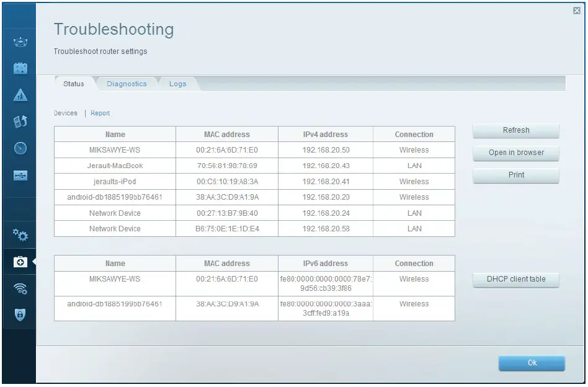This screenshot has width=588, height=387.
Task: Open Guest Access from the sidebar
Action: click(x=20, y=69)
